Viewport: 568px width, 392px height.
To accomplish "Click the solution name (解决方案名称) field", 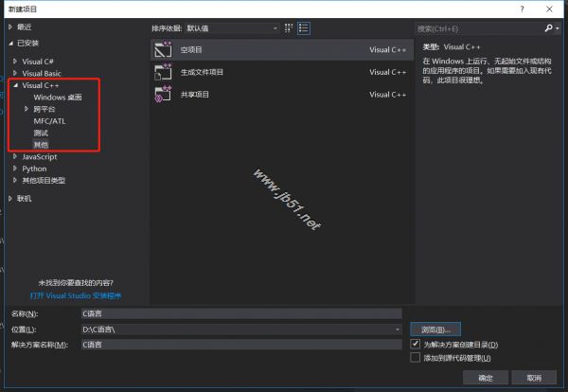I will 241,345.
